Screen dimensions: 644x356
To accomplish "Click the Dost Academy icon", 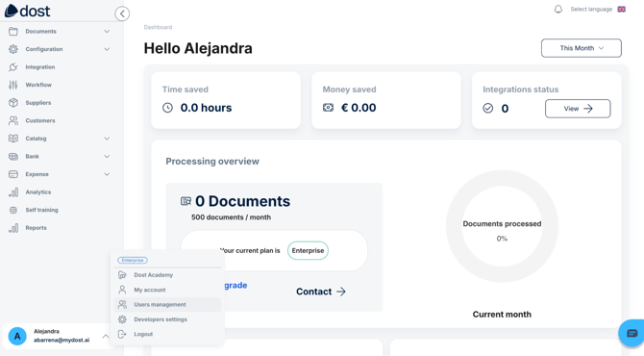I will click(x=122, y=275).
